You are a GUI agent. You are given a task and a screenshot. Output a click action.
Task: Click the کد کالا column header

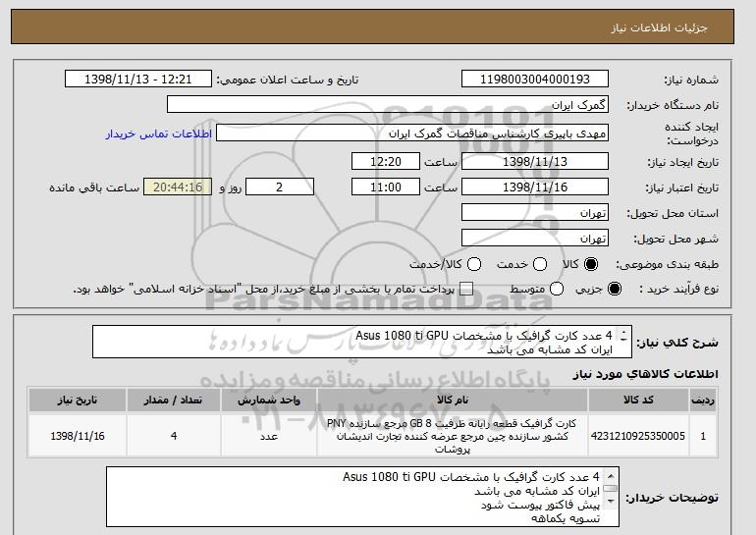pos(638,401)
